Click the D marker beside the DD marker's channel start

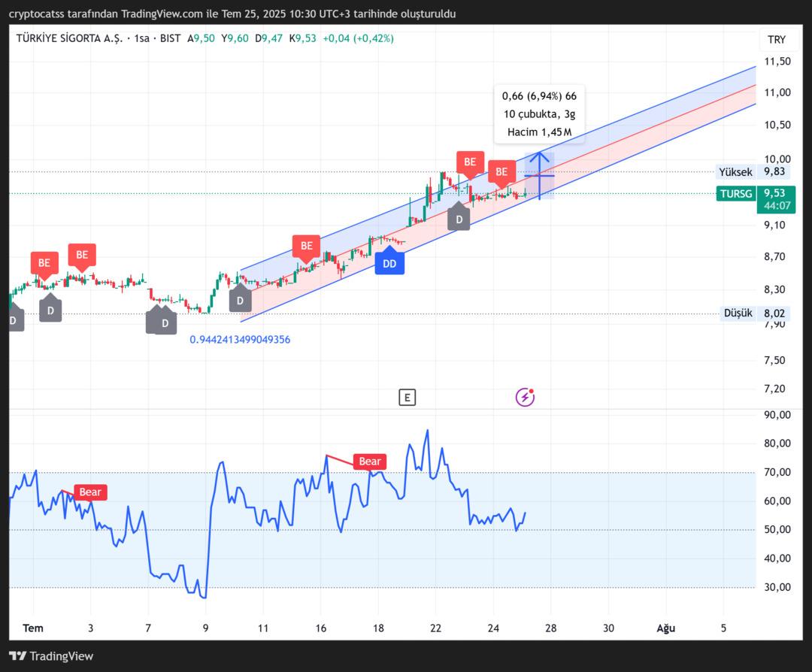pyautogui.click(x=240, y=300)
